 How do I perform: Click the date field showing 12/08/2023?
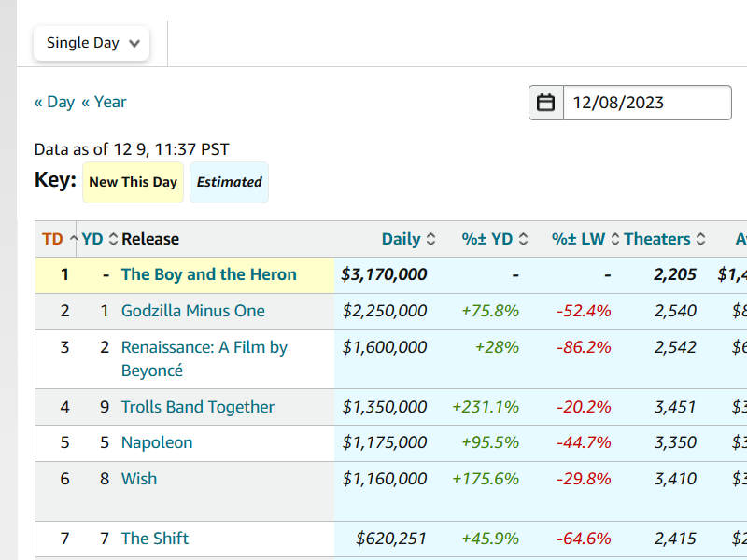[646, 103]
